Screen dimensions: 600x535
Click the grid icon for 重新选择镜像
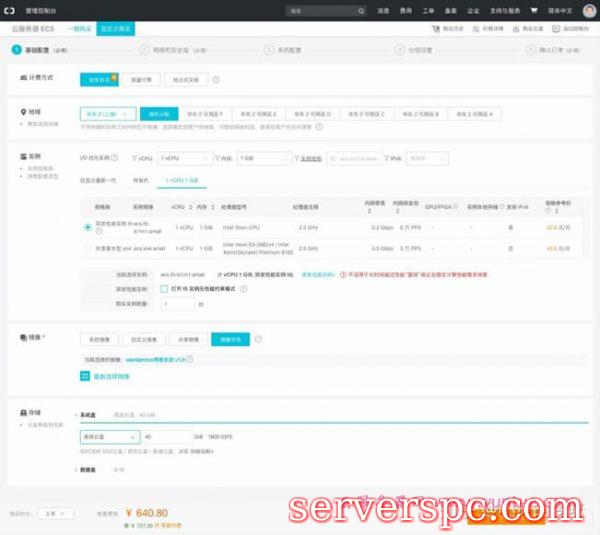click(85, 376)
